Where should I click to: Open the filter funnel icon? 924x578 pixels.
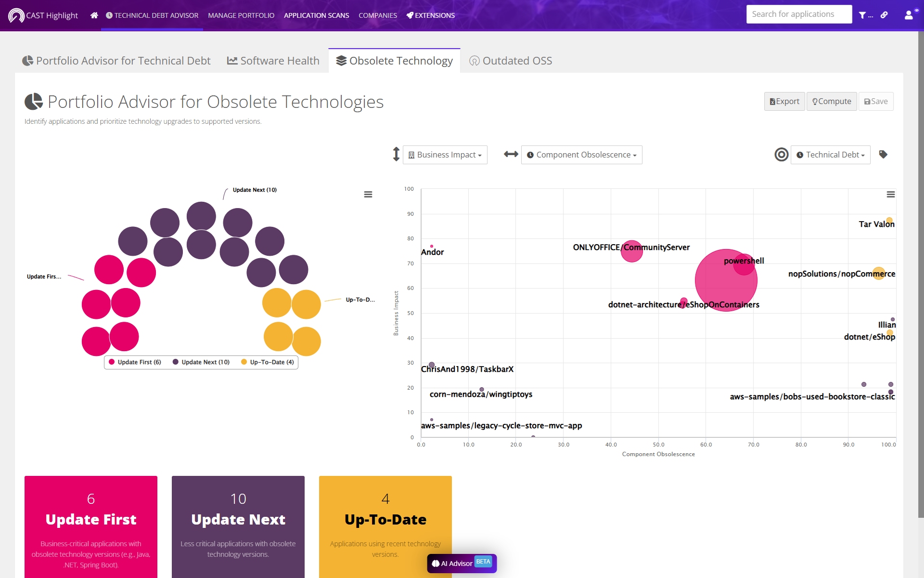click(862, 15)
